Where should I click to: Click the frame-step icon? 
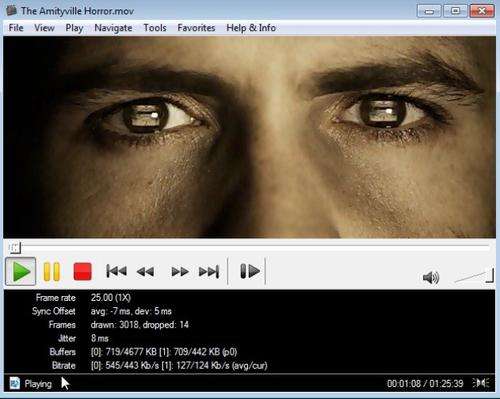tap(250, 271)
